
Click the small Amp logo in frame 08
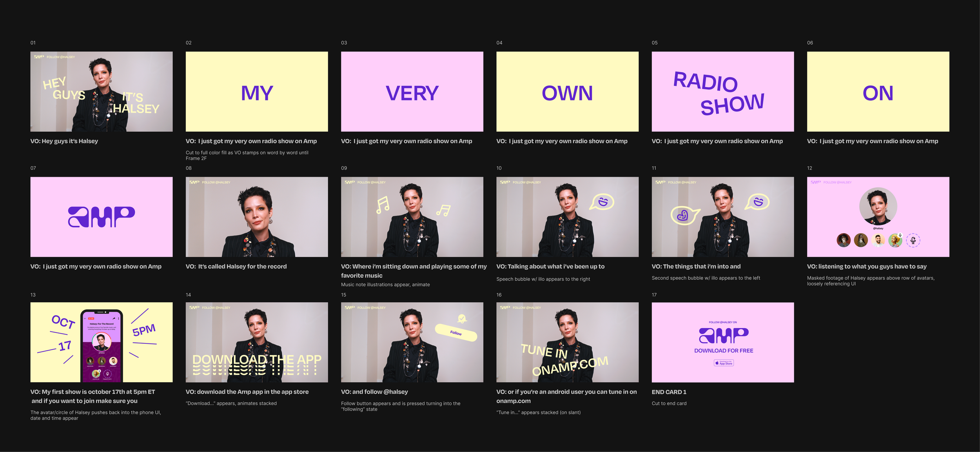pyautogui.click(x=194, y=182)
